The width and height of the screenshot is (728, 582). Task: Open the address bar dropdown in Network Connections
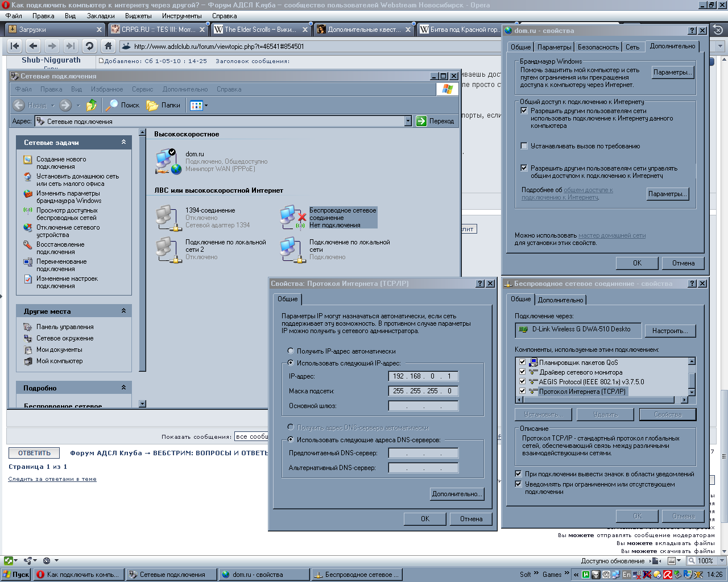pyautogui.click(x=408, y=121)
